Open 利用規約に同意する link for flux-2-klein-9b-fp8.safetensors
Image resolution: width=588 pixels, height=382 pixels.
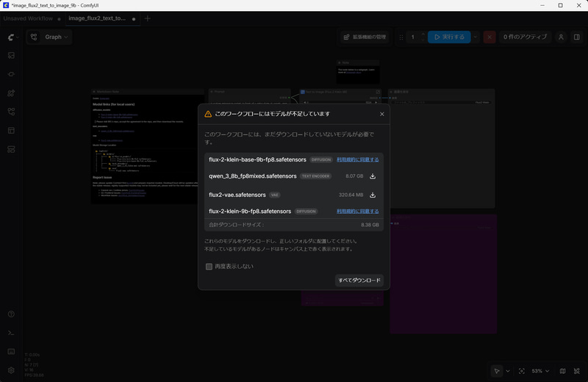358,212
